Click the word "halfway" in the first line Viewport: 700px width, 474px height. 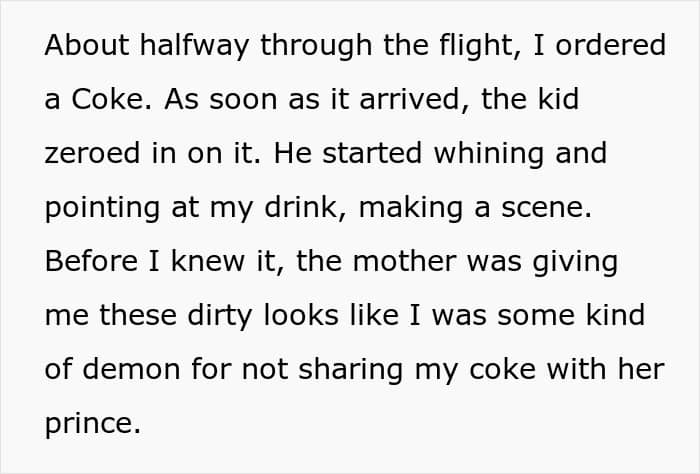(x=194, y=46)
